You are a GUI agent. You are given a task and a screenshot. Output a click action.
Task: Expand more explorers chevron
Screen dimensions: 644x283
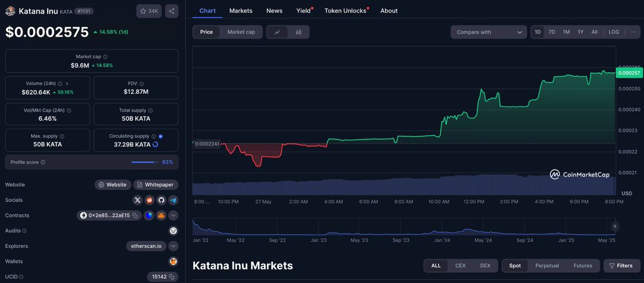pyautogui.click(x=173, y=246)
